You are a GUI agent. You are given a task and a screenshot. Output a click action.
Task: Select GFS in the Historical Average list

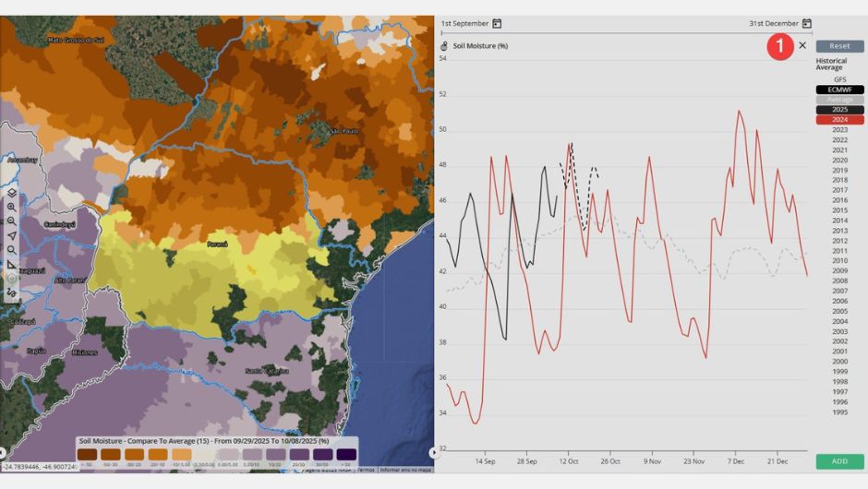(x=839, y=79)
